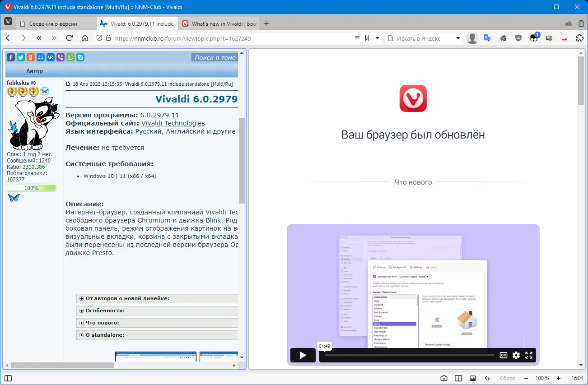
Task: Switch to the "Сведения о версии" tab
Action: click(x=56, y=24)
